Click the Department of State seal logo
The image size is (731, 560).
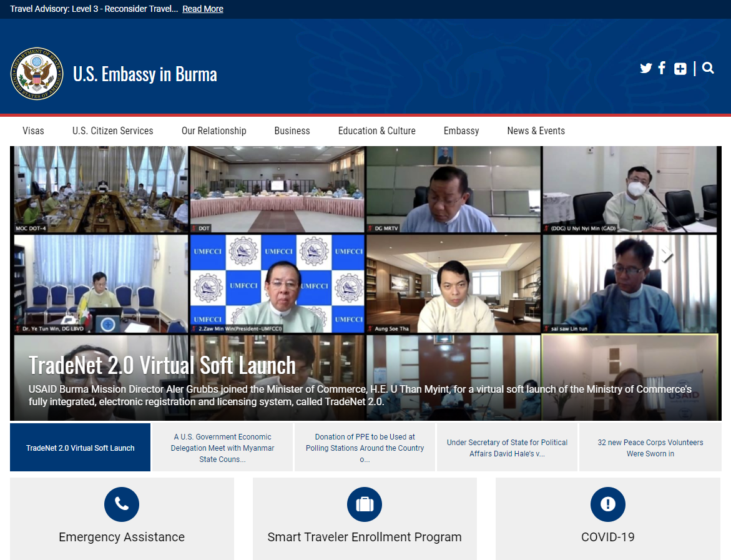click(x=37, y=74)
